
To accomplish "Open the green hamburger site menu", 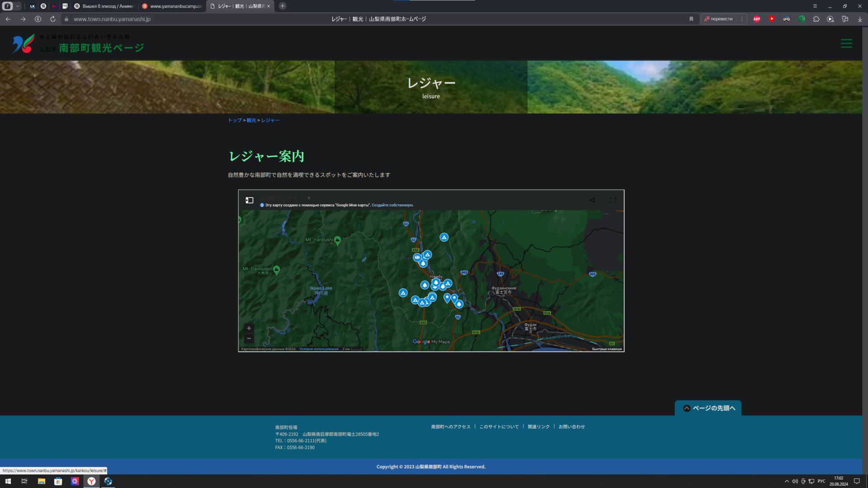I will pyautogui.click(x=846, y=43).
